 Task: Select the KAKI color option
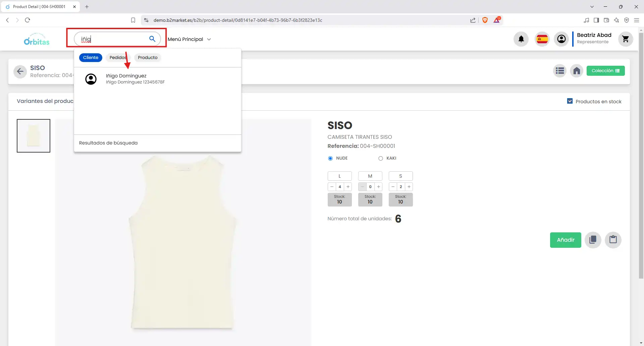[x=381, y=158]
